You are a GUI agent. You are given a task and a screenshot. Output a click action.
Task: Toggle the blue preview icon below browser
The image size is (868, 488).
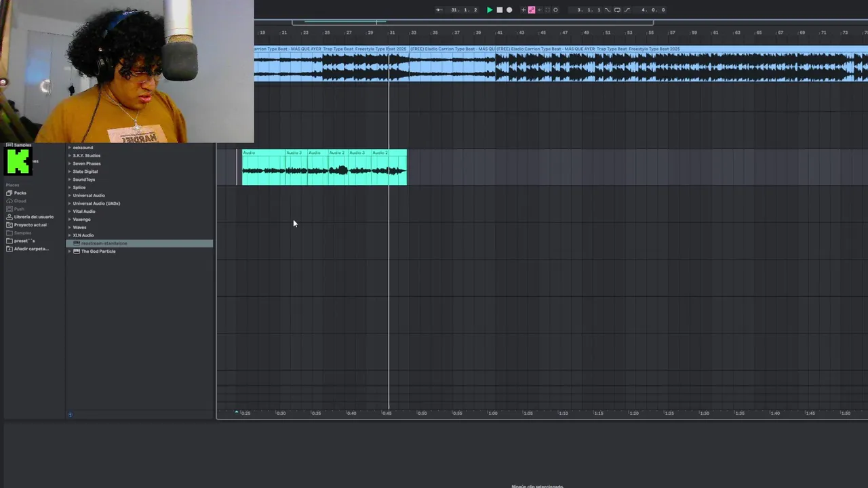coord(70,414)
